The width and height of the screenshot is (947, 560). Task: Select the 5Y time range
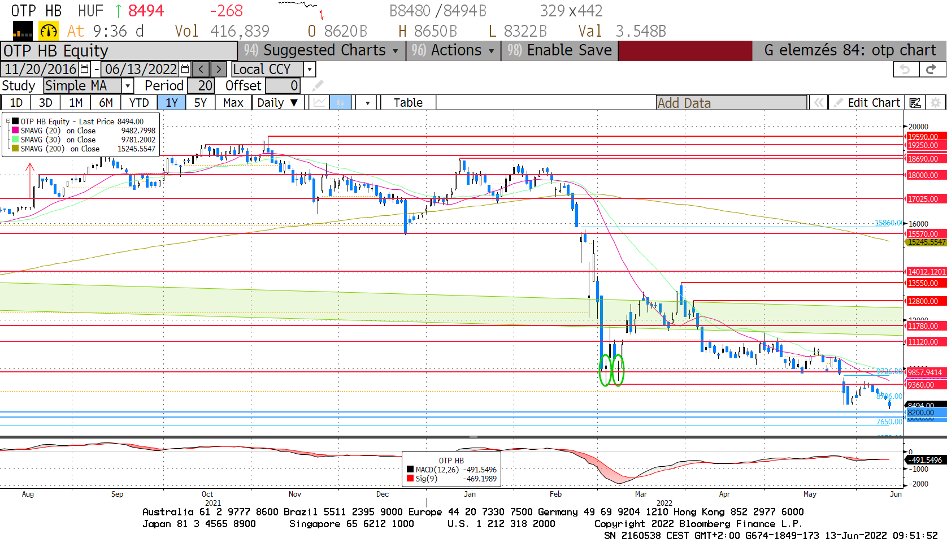201,102
